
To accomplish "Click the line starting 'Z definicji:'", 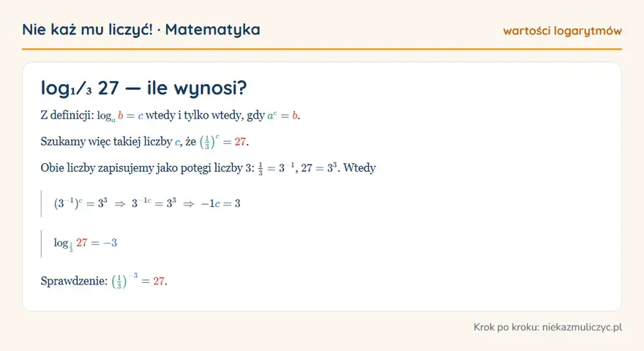I will pos(170,116).
